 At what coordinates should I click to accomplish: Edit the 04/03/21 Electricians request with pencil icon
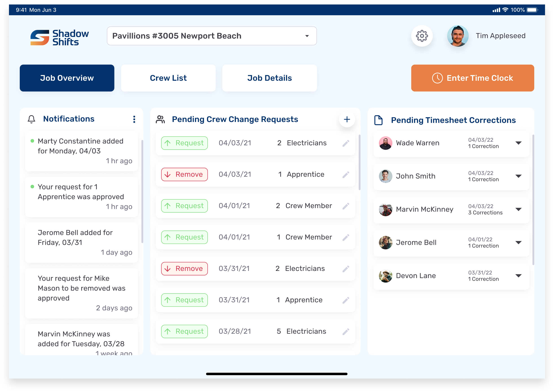point(346,143)
